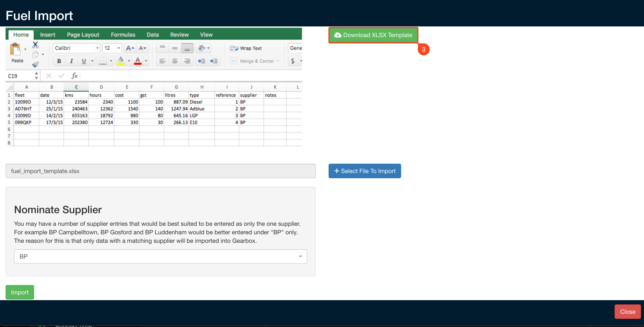Apply Italic formatting
644x327 pixels.
pos(71,61)
